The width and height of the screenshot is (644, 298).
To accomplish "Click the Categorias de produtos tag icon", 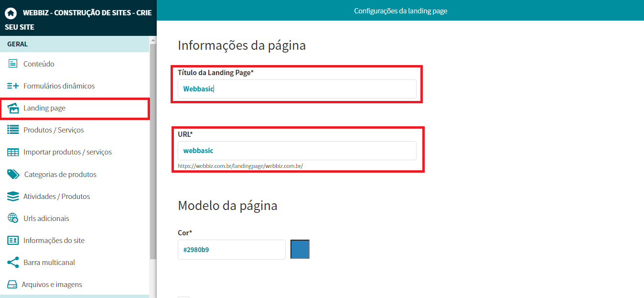I will pyautogui.click(x=13, y=174).
